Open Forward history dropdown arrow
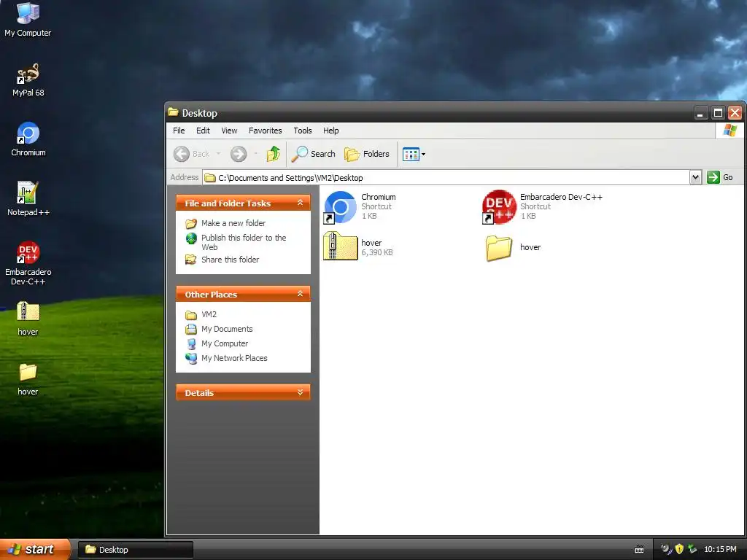This screenshot has width=747, height=560. tap(256, 153)
